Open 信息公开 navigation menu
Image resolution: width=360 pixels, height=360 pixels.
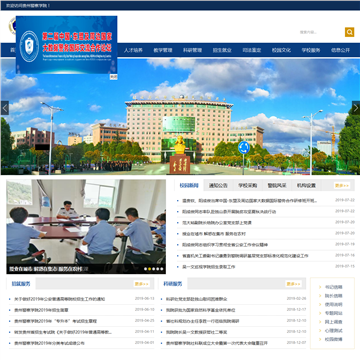340,50
